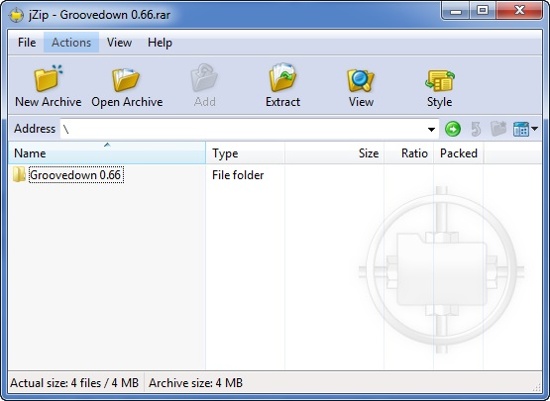Click the Actual size status bar text
The width and height of the screenshot is (550, 401).
(x=74, y=383)
